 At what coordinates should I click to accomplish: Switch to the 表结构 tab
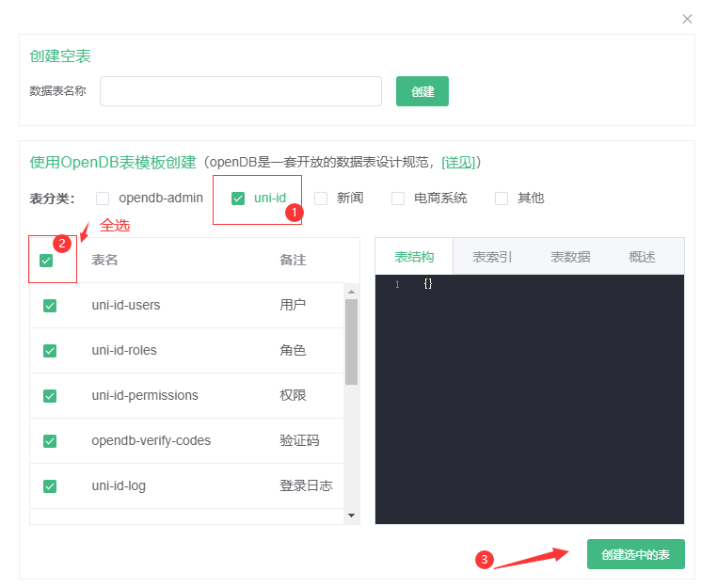[x=414, y=257]
